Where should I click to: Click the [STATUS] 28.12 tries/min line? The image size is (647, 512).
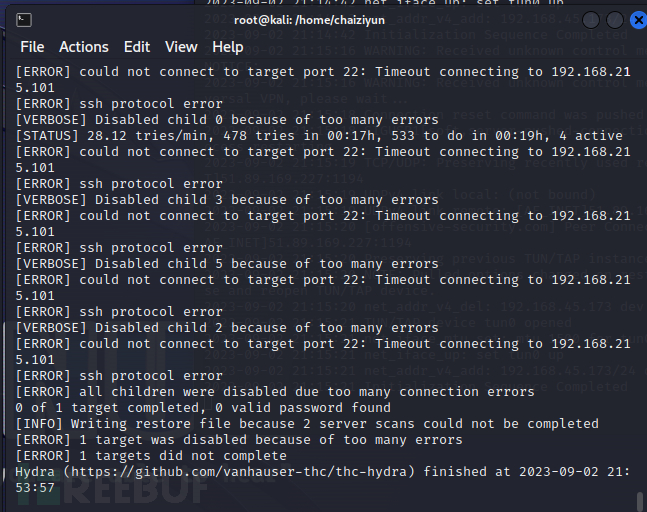coord(320,136)
